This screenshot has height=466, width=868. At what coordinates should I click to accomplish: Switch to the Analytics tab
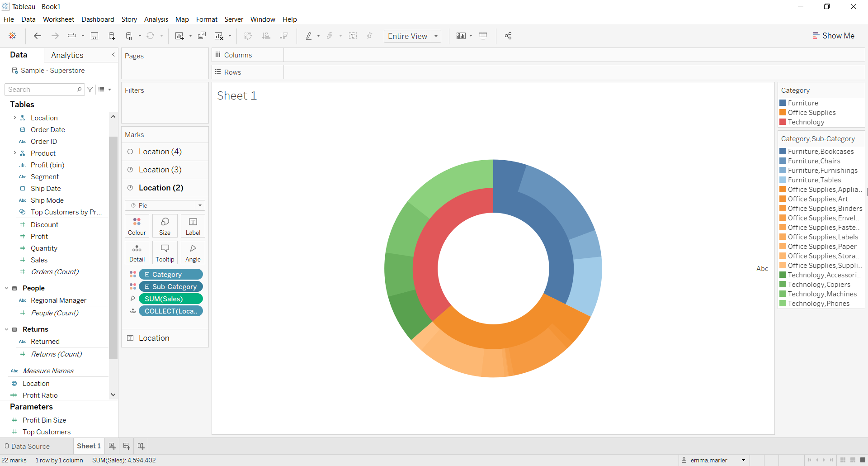pyautogui.click(x=67, y=55)
